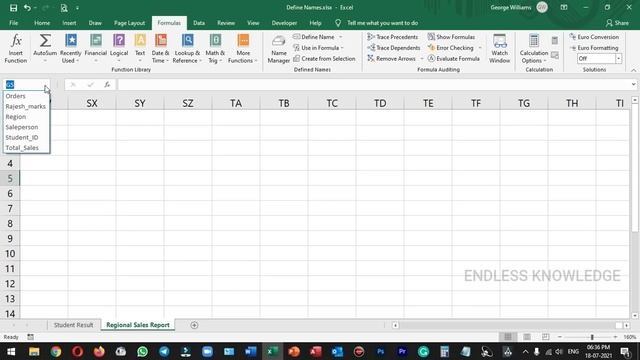Open the File tab
640x360 pixels.
(13, 23)
